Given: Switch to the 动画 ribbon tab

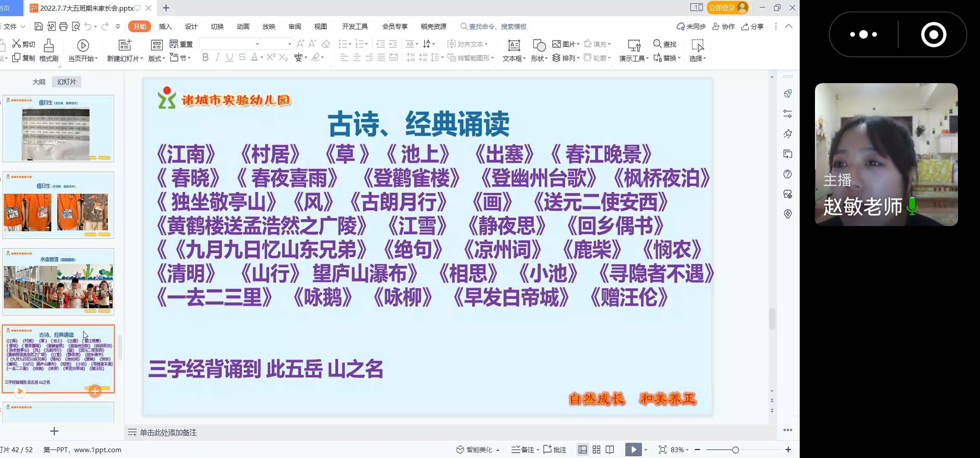Looking at the screenshot, I should [243, 26].
